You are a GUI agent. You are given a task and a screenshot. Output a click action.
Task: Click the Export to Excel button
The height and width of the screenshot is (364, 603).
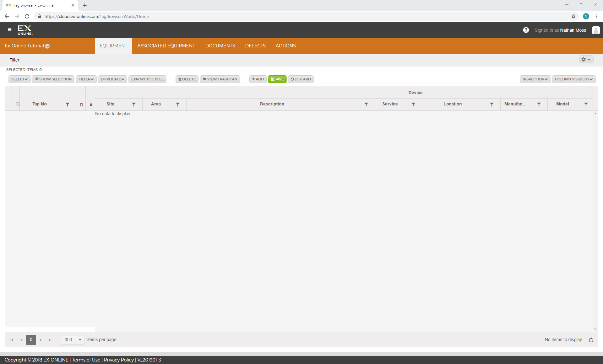(147, 79)
